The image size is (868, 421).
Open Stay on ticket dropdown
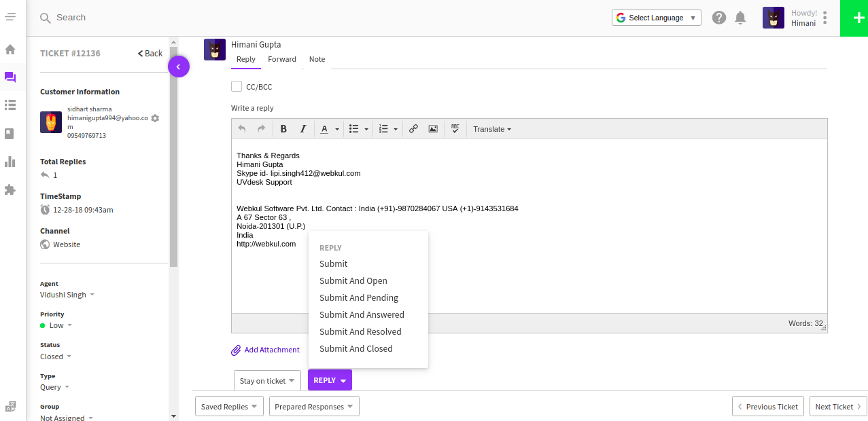tap(267, 381)
